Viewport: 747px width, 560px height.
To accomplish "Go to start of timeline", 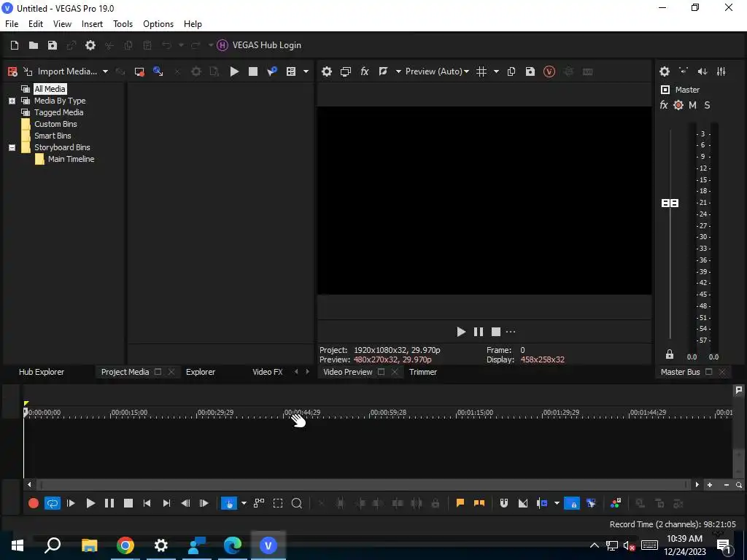I will pyautogui.click(x=147, y=503).
